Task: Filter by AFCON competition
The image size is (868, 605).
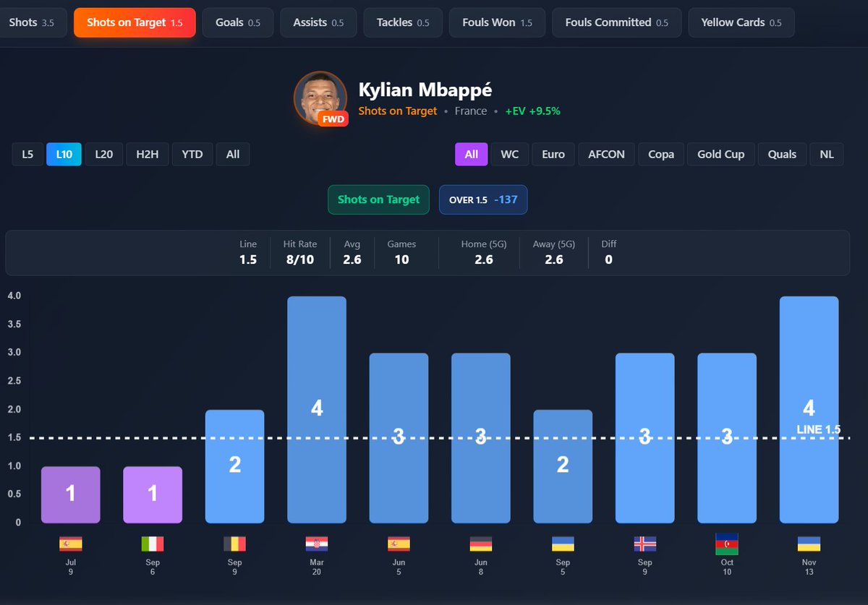Action: click(607, 154)
